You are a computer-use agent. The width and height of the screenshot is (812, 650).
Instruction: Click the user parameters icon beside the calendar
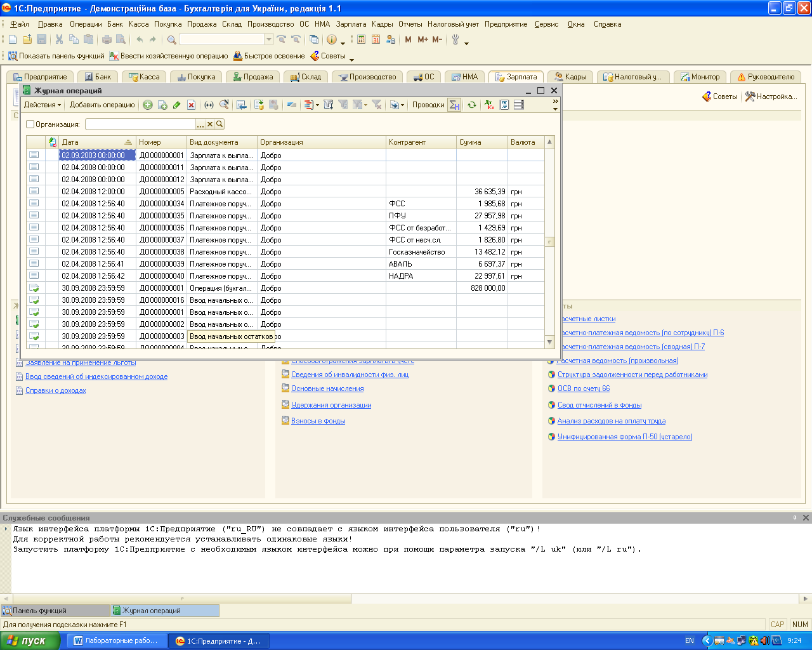click(390, 39)
